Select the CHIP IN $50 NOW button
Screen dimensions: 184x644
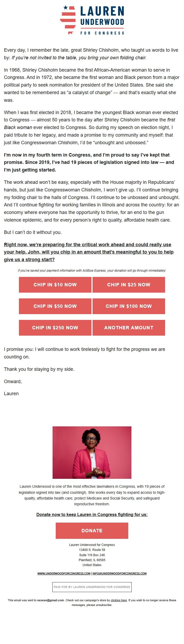pyautogui.click(x=55, y=306)
